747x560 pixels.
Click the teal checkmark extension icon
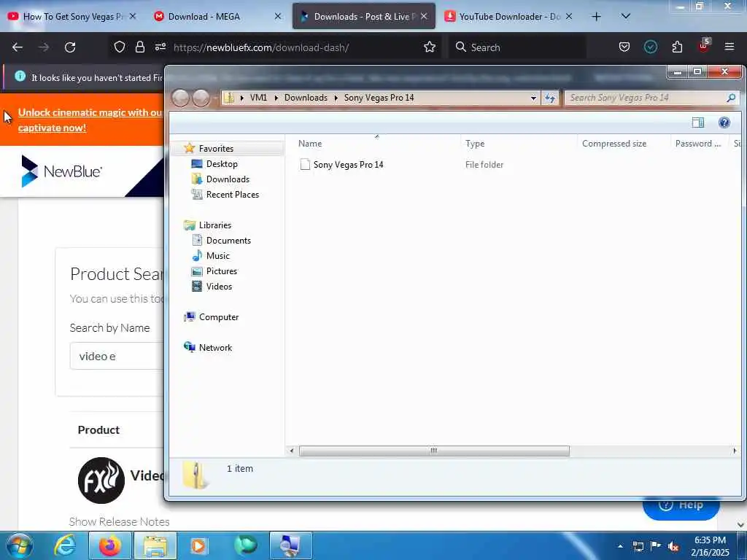pos(650,47)
